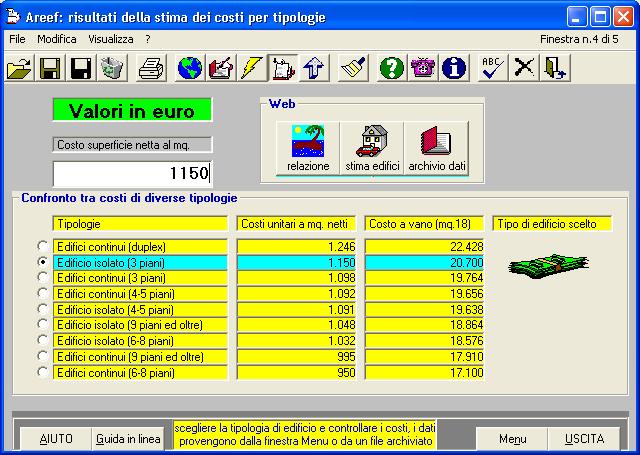640x455 pixels.
Task: Click the printer icon in toolbar
Action: (151, 68)
